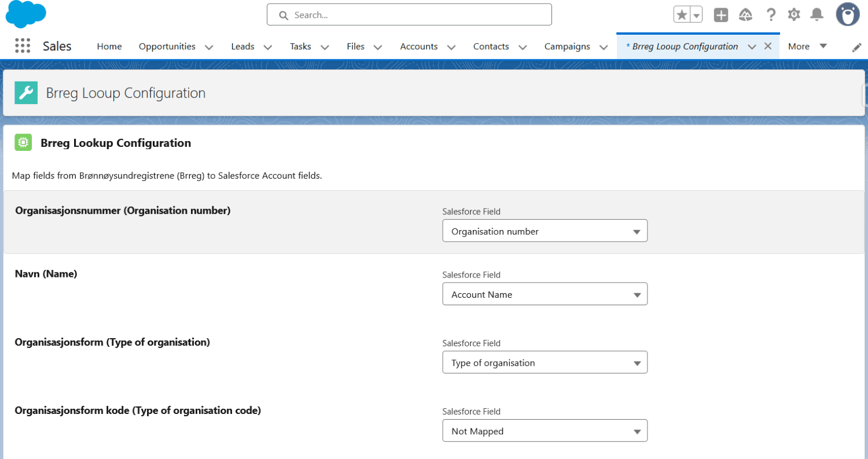Open the Files tab
868x459 pixels.
[356, 46]
